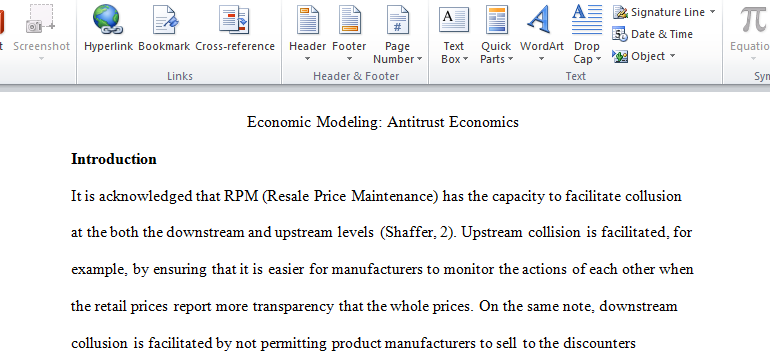Click the Drop Cap icon
Viewport: 770px width, 361px height.
587,20
